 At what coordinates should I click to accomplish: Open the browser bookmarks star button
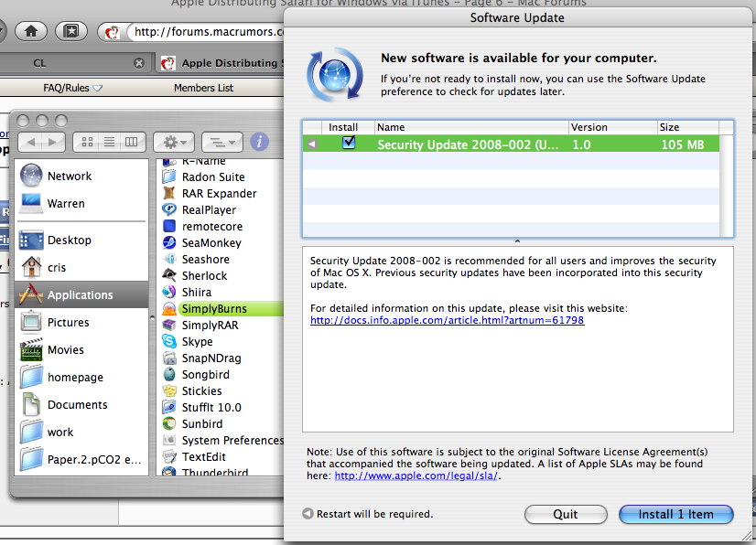[x=70, y=32]
